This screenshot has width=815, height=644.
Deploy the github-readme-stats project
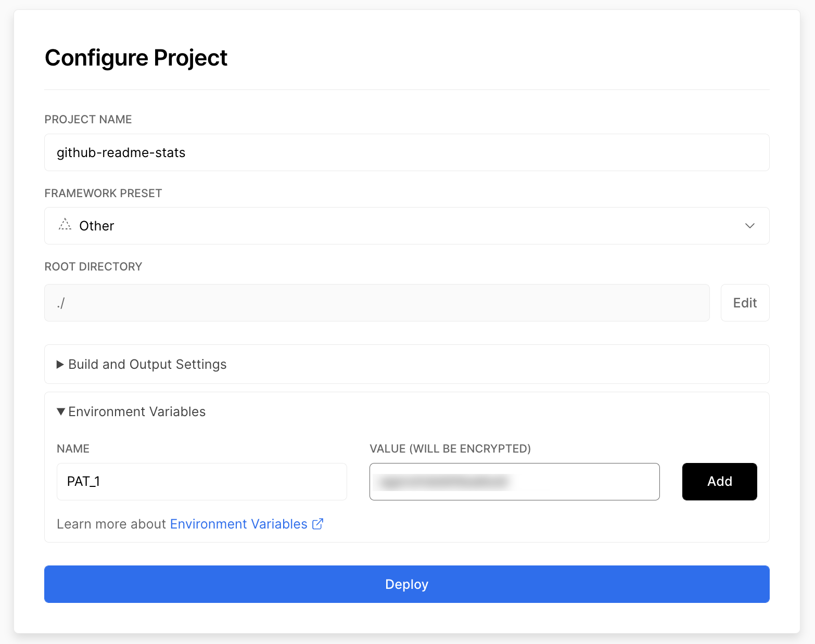(407, 584)
